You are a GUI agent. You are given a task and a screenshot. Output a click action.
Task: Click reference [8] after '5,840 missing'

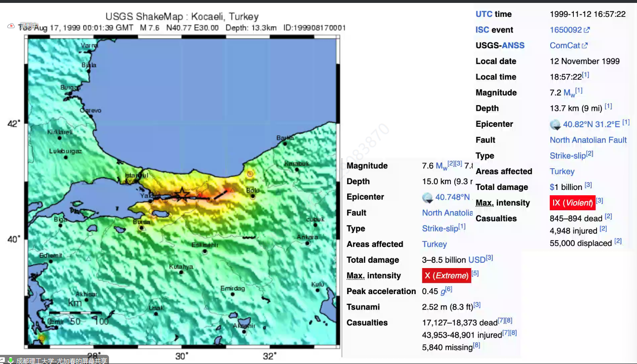click(x=476, y=345)
